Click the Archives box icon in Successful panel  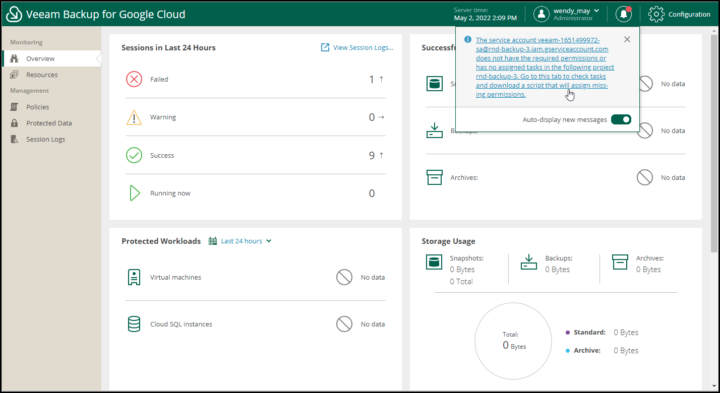[x=434, y=177]
